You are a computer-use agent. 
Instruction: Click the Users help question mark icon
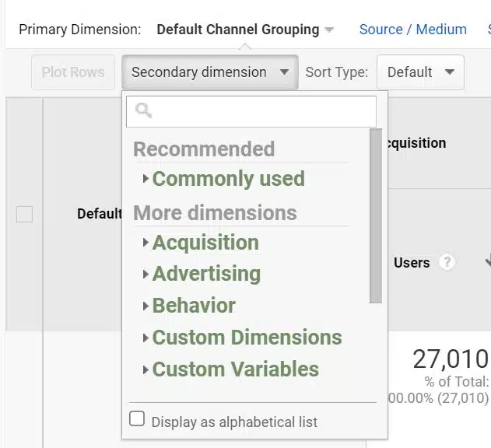click(x=447, y=262)
